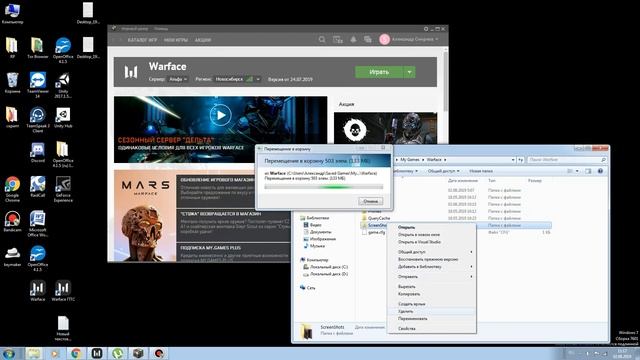Open the Общий доступ toolbar dropdown in Explorer
This screenshot has height=360, width=640.
coord(444,171)
